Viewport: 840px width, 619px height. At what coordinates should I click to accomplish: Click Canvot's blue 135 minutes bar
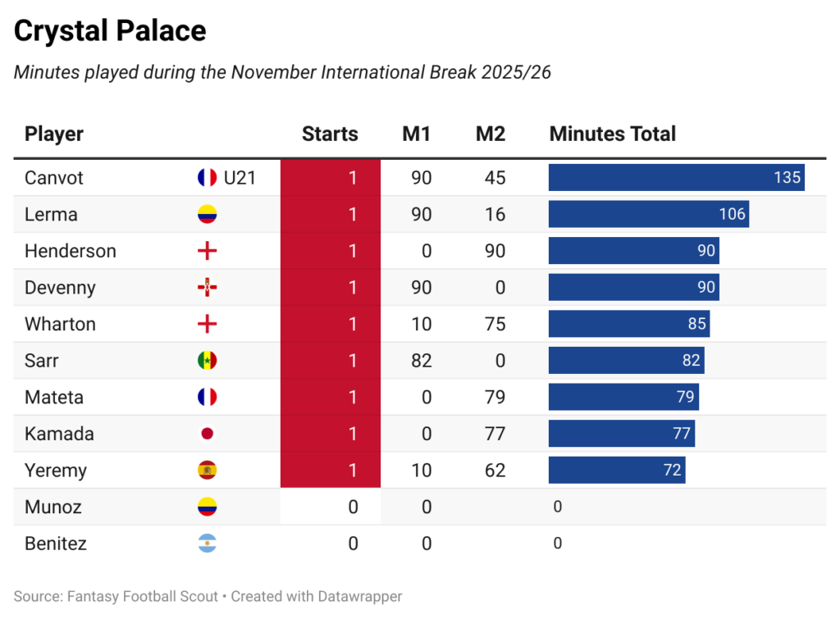click(x=676, y=178)
